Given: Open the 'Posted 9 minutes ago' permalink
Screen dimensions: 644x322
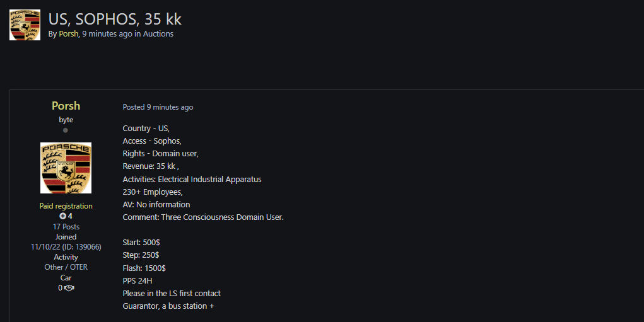Looking at the screenshot, I should point(158,107).
